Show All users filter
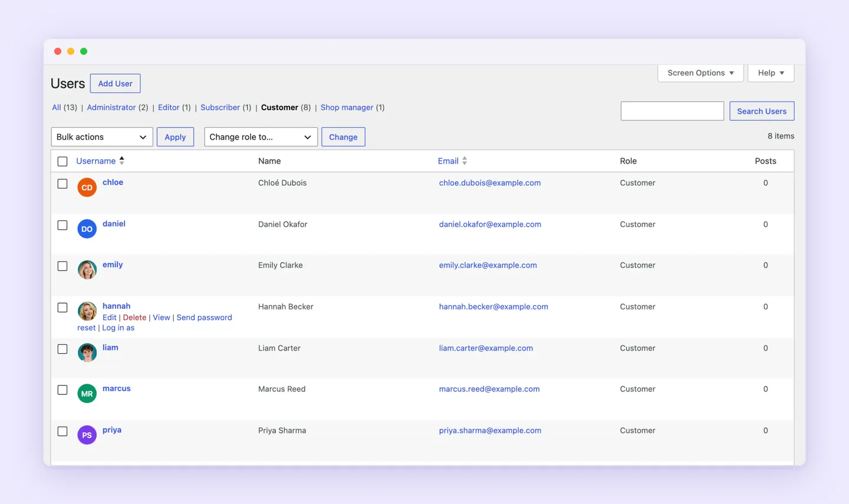 coord(57,107)
